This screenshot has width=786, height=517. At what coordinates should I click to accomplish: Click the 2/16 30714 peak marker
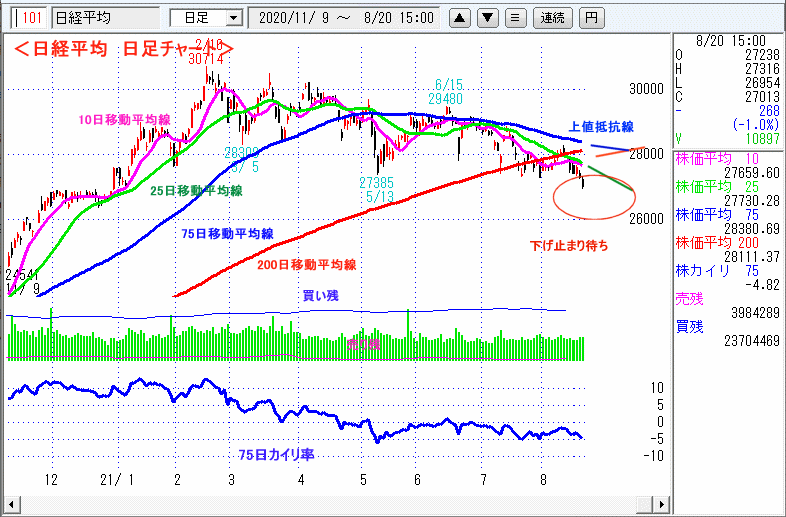tap(210, 52)
